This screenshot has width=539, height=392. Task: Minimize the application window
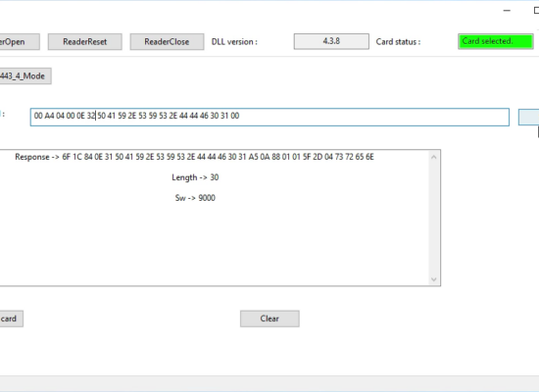coord(507,11)
